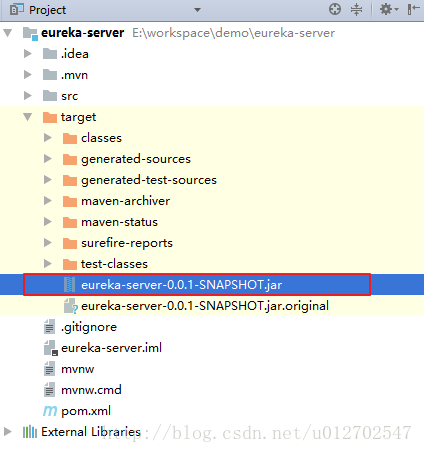Click the hide panel icon
424x453 pixels.
[x=413, y=9]
